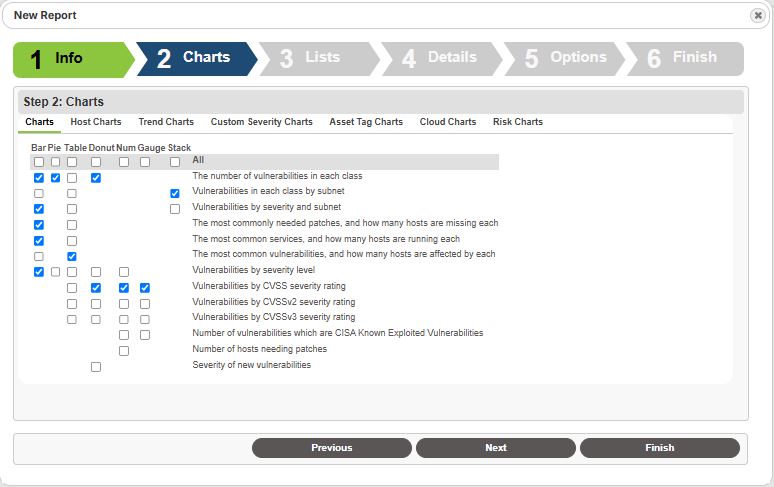
Task: Uncheck Bar for most common services
Action: [39, 241]
